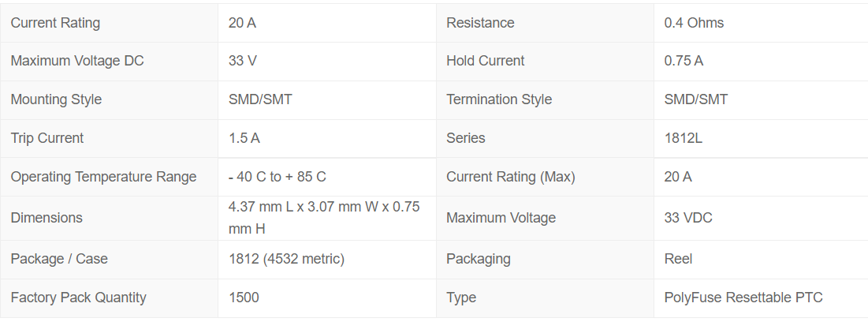Click the 'Package / Case' label

(x=59, y=259)
